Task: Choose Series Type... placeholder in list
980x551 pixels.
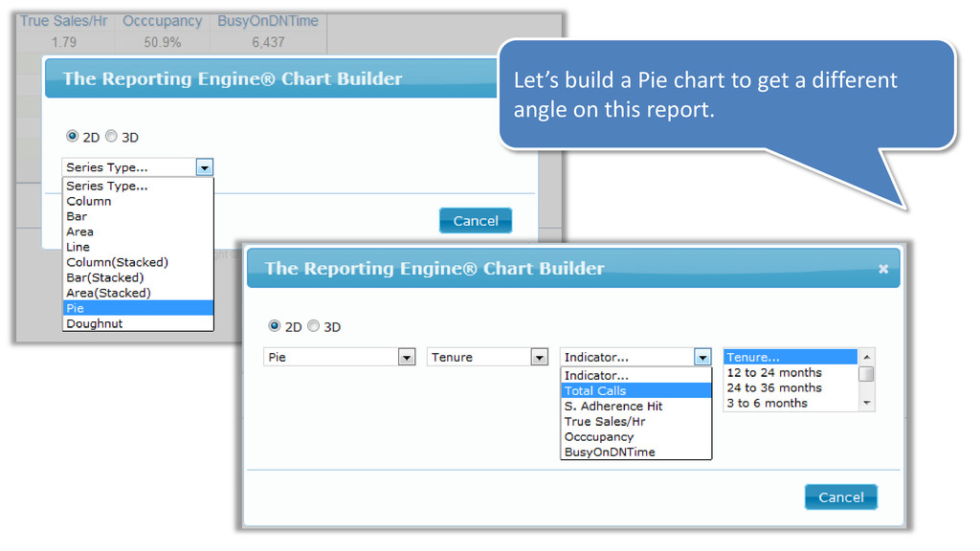Action: coord(138,187)
